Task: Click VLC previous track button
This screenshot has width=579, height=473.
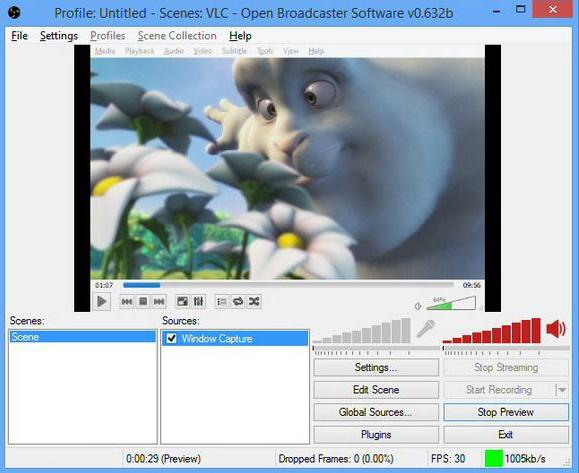Action: 127,302
